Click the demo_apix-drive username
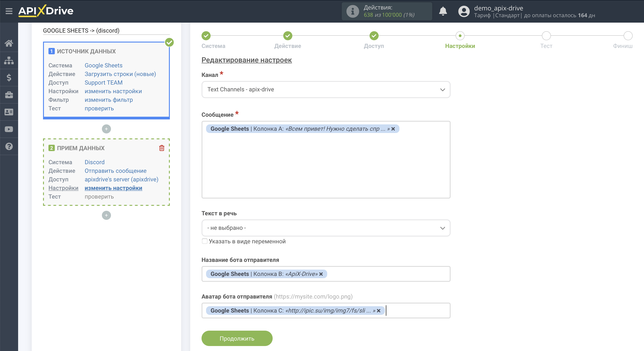 [498, 8]
